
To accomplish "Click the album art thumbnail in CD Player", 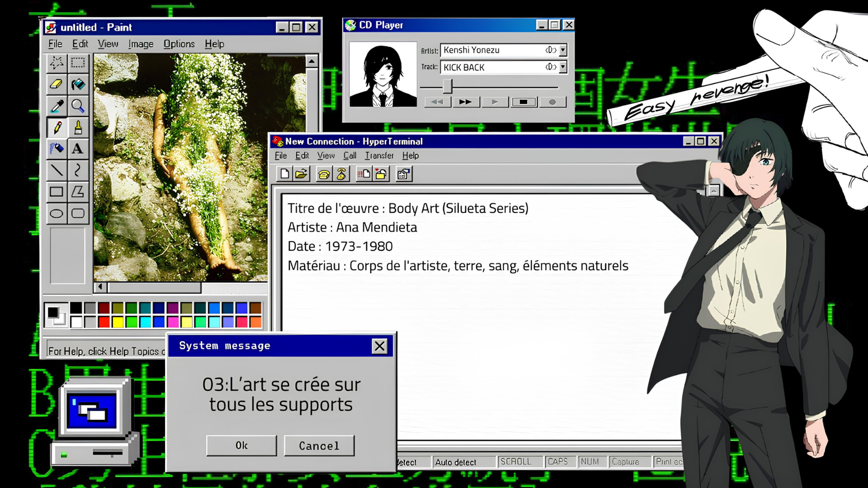I will (383, 74).
